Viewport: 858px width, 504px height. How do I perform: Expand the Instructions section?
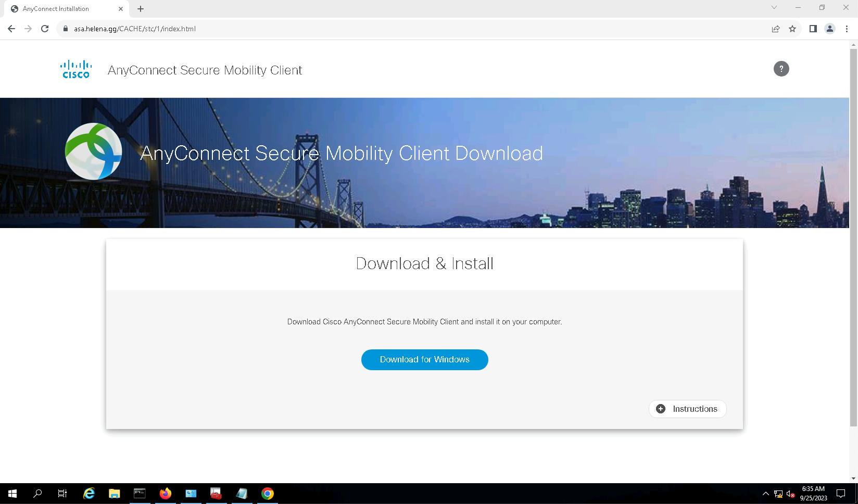(x=687, y=409)
